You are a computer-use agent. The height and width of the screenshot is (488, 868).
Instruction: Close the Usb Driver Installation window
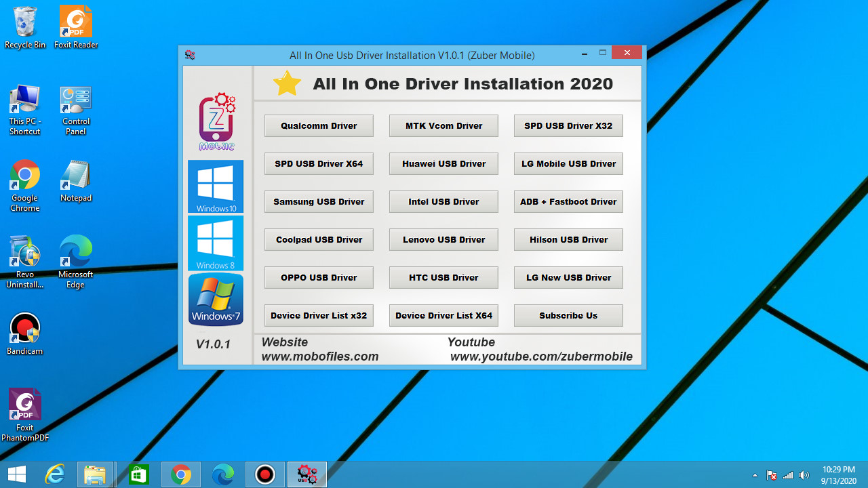(x=627, y=53)
